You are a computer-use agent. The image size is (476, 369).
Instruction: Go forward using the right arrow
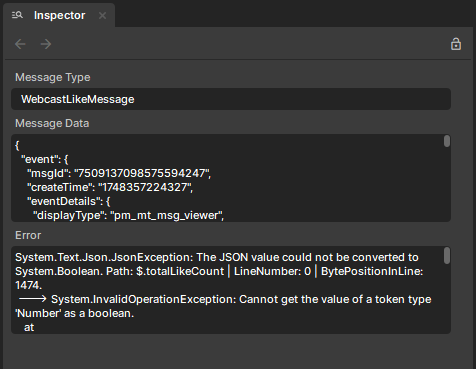click(46, 44)
